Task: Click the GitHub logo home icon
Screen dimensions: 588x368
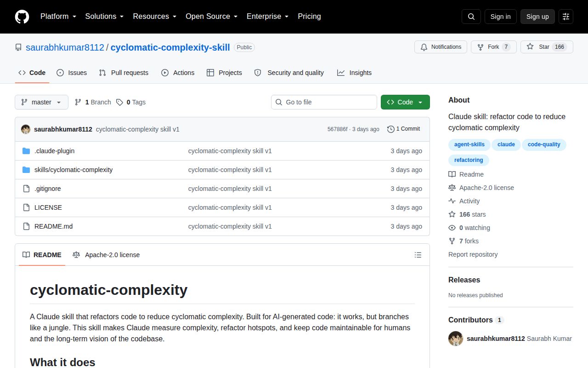Action: (x=22, y=17)
